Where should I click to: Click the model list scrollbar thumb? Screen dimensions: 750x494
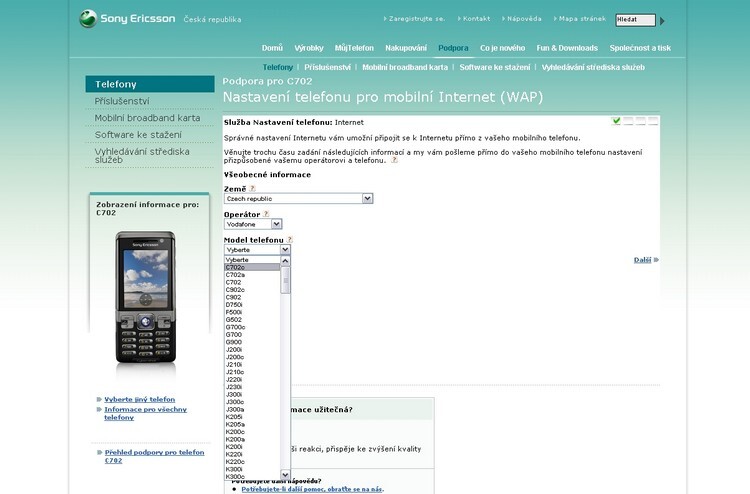pos(285,280)
